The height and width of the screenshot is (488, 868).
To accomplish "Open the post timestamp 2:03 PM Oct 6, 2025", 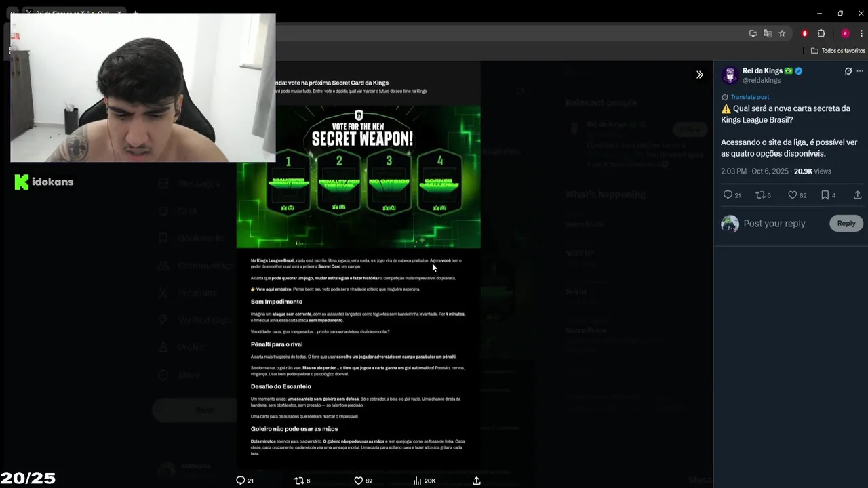I will tap(755, 171).
